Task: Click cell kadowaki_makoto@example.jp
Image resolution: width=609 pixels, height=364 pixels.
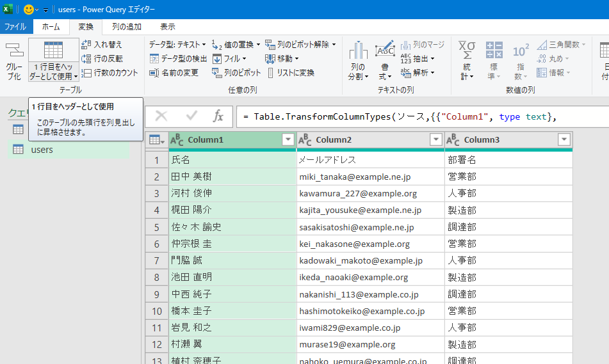Action: point(370,261)
